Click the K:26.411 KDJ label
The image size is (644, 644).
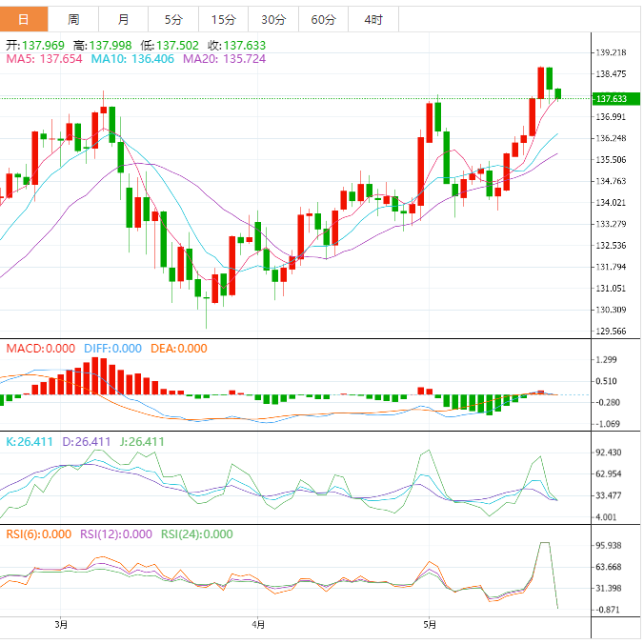[x=30, y=442]
